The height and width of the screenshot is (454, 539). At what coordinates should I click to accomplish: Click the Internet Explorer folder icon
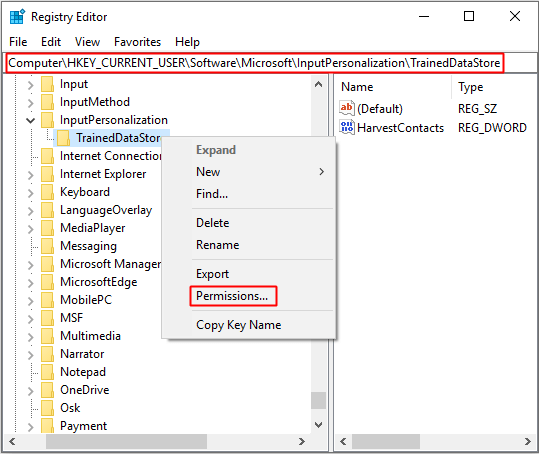[x=47, y=174]
